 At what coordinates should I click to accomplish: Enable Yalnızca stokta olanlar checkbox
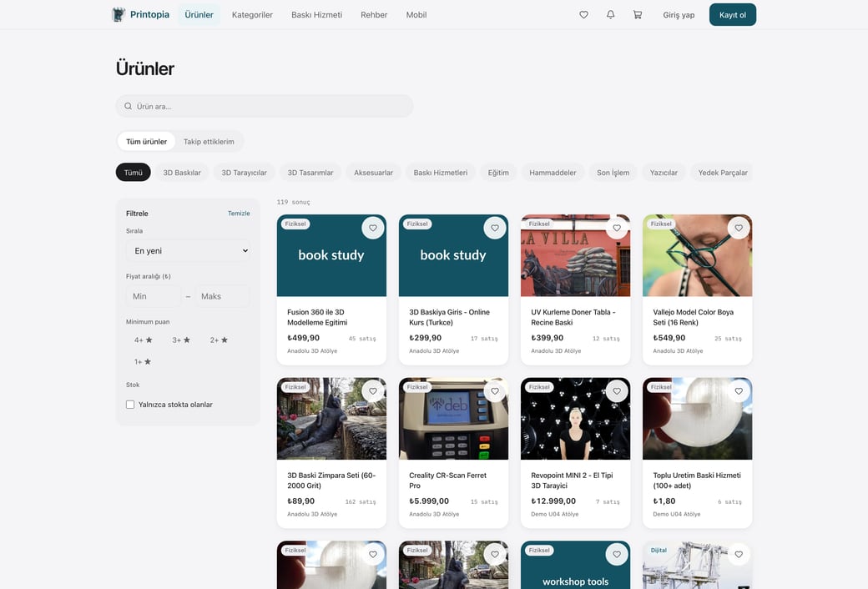(130, 405)
